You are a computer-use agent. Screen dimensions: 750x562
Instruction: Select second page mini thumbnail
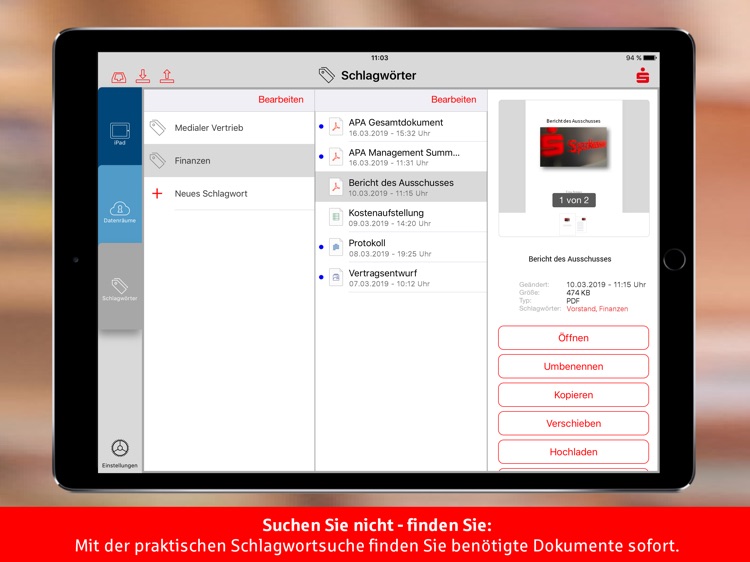(581, 224)
